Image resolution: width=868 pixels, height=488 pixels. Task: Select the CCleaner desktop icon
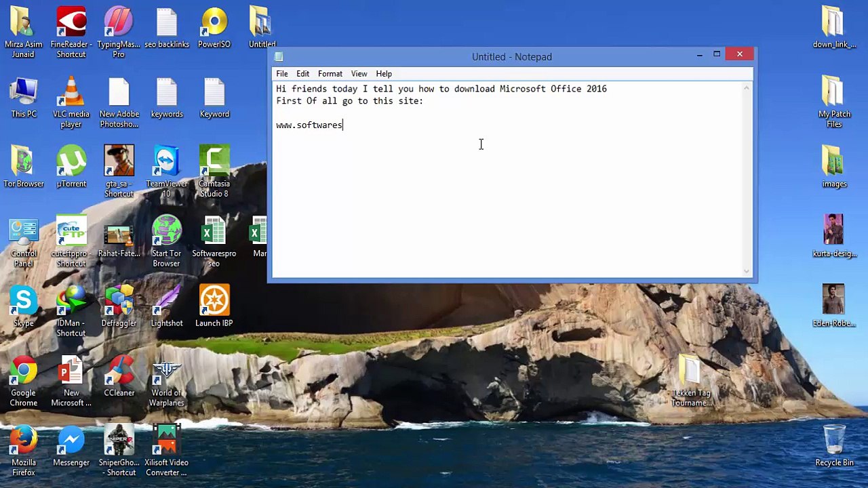coord(119,376)
